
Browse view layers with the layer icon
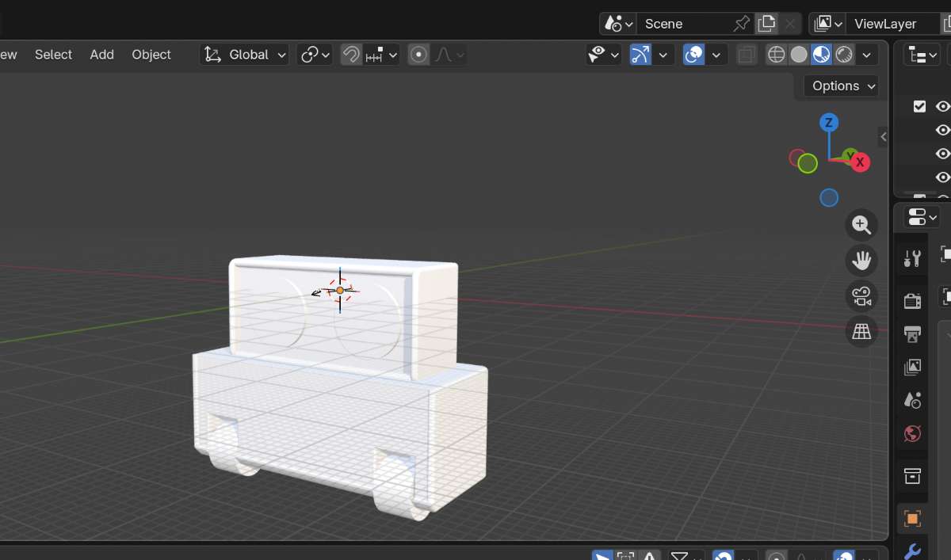827,24
